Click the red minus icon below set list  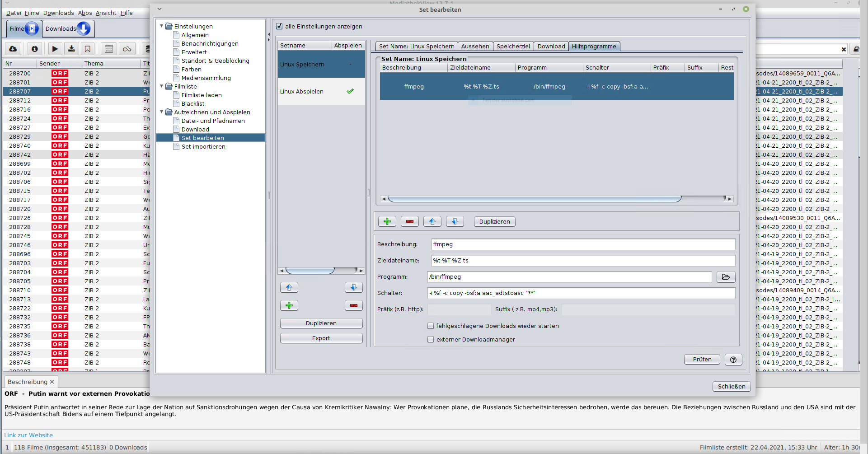[353, 305]
